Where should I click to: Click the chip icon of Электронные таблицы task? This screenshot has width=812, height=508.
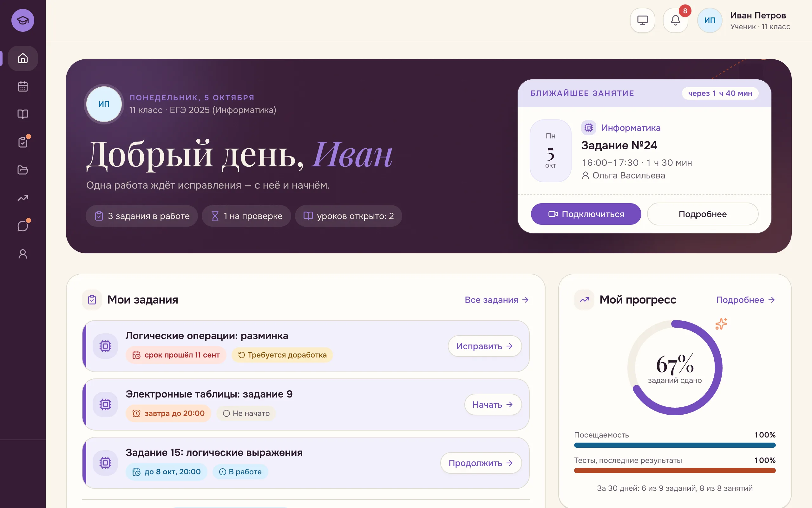click(x=105, y=404)
